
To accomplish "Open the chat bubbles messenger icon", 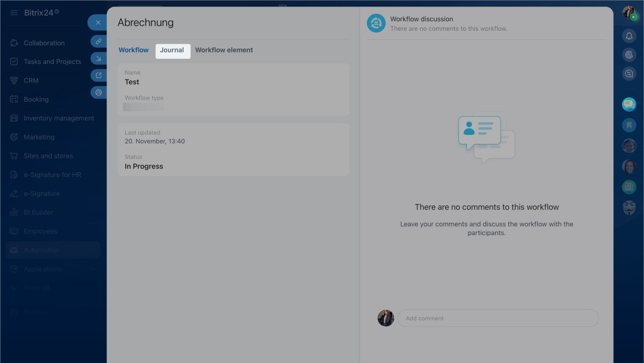I will (x=629, y=104).
